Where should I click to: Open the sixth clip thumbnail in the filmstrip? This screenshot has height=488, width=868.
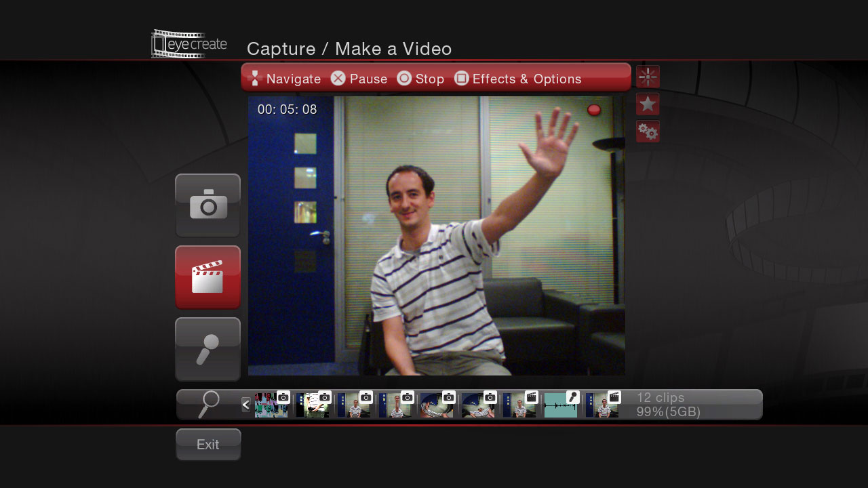pyautogui.click(x=479, y=405)
